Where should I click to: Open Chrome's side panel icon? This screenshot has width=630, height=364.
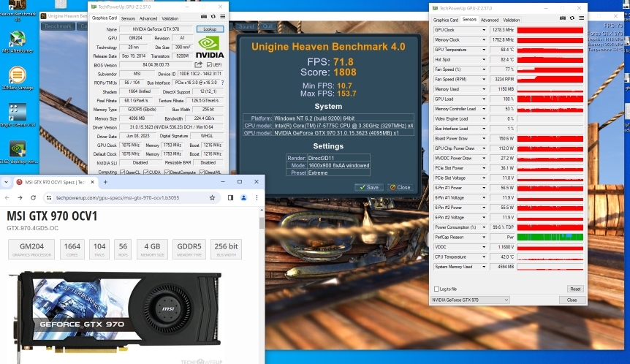pyautogui.click(x=231, y=197)
